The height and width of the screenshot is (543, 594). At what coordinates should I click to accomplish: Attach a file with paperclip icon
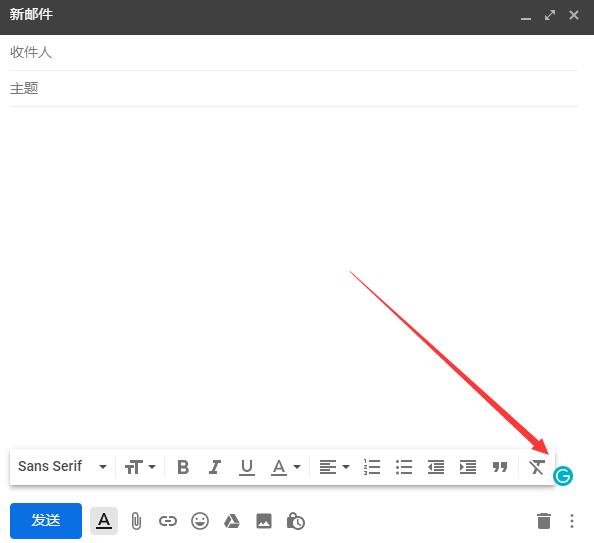(136, 521)
